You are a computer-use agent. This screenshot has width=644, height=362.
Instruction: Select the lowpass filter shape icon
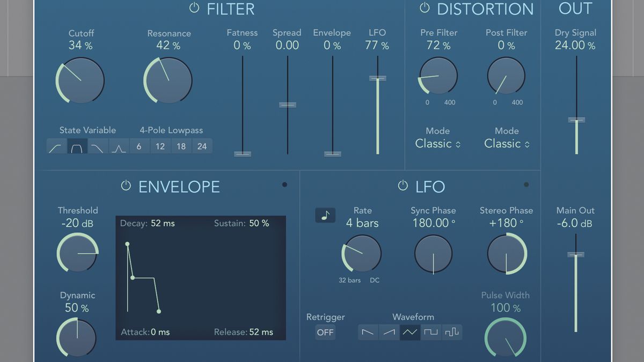coord(97,146)
